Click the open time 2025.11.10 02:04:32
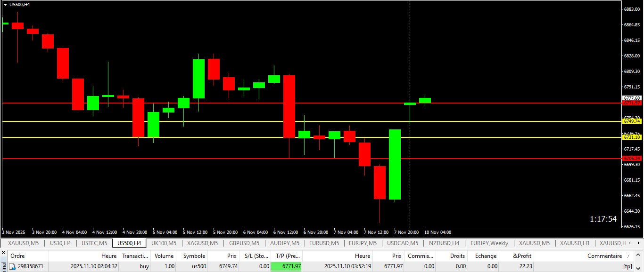The width and height of the screenshot is (644, 272). point(94,266)
